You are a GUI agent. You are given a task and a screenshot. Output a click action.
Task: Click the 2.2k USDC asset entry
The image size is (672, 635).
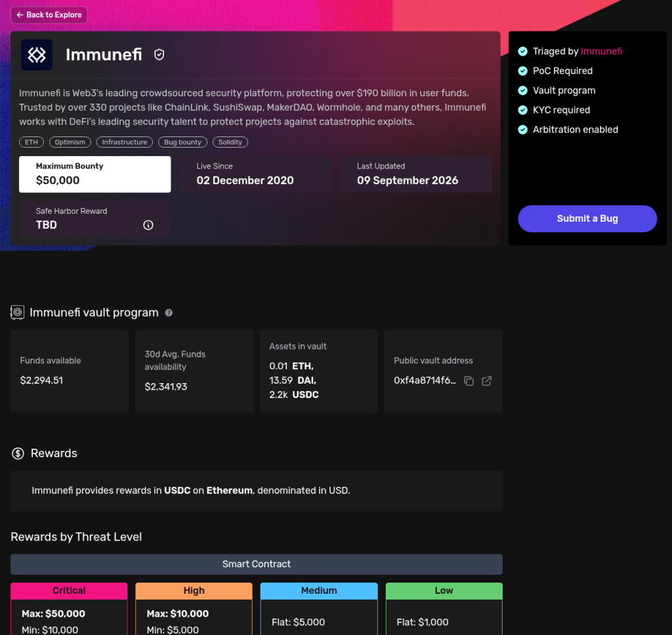[294, 394]
